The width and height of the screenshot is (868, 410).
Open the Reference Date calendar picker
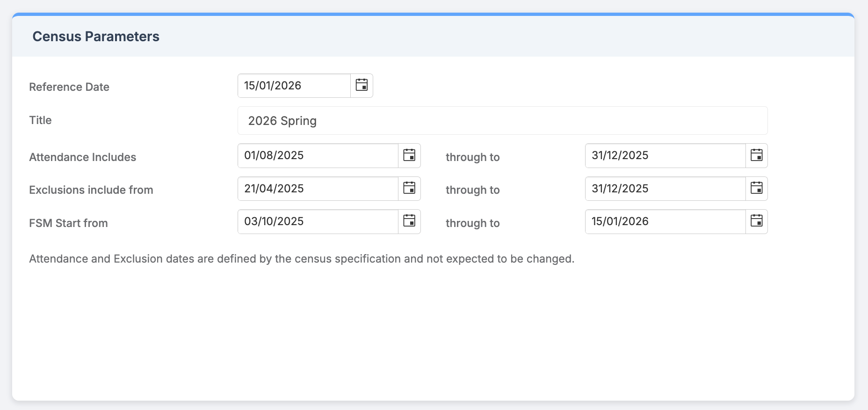point(362,85)
